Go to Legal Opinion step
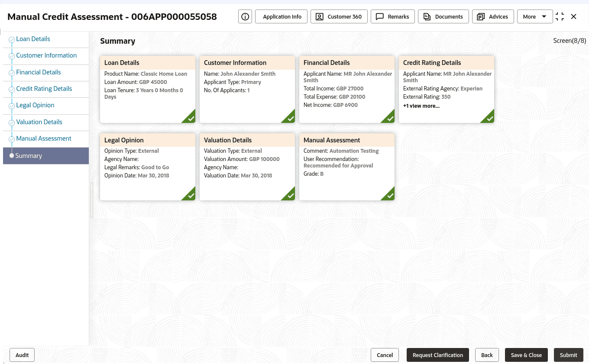 tap(35, 105)
